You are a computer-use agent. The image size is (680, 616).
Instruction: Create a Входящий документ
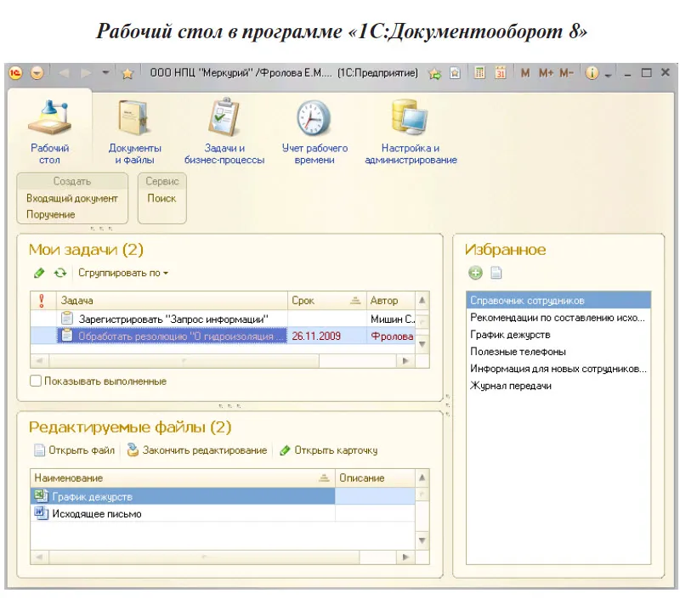72,199
